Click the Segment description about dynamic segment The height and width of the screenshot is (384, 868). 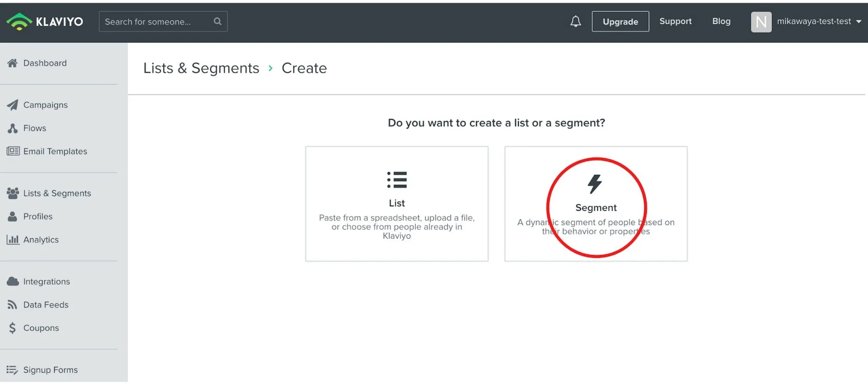pyautogui.click(x=596, y=227)
